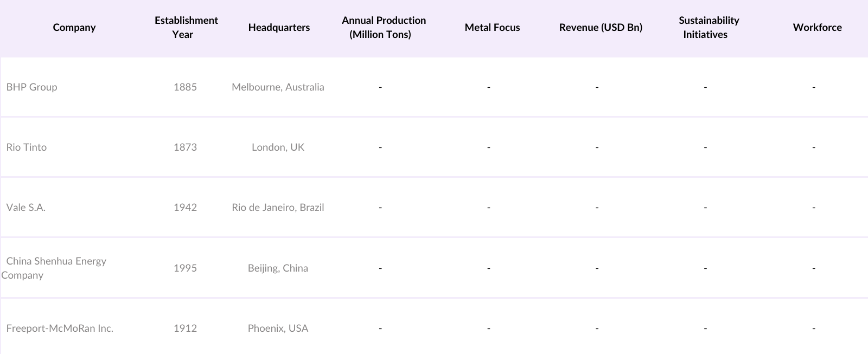
Task: Click the Workforce column header
Action: (817, 28)
